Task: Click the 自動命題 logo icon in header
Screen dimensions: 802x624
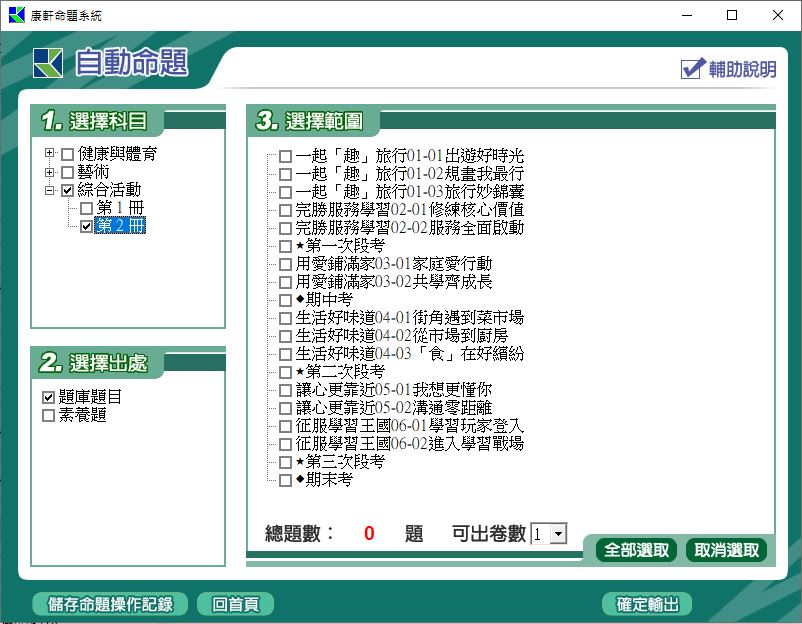Action: click(47, 62)
